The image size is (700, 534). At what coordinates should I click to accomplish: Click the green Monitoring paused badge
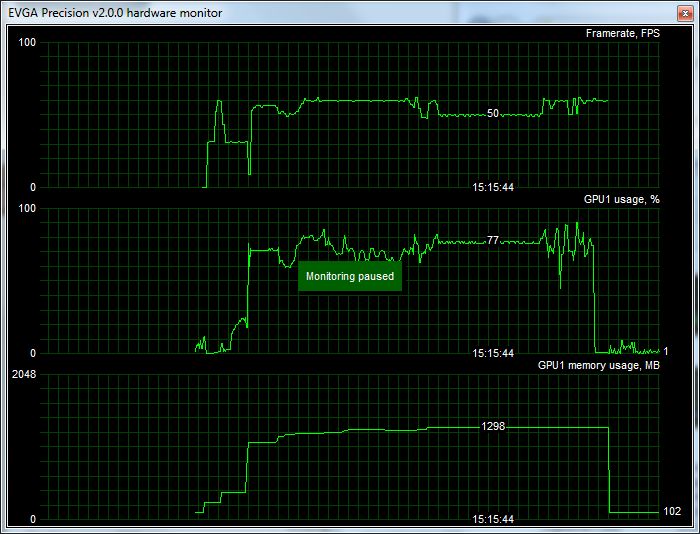click(x=350, y=277)
